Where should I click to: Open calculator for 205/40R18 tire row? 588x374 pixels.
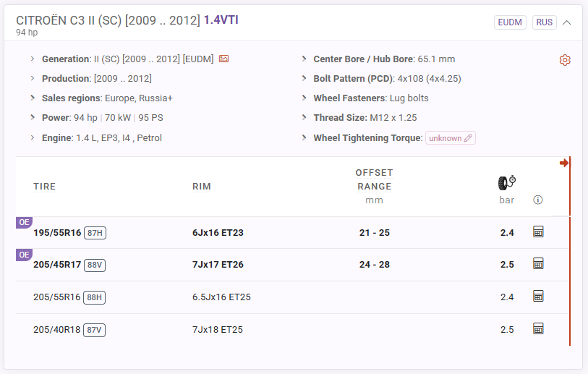point(537,328)
